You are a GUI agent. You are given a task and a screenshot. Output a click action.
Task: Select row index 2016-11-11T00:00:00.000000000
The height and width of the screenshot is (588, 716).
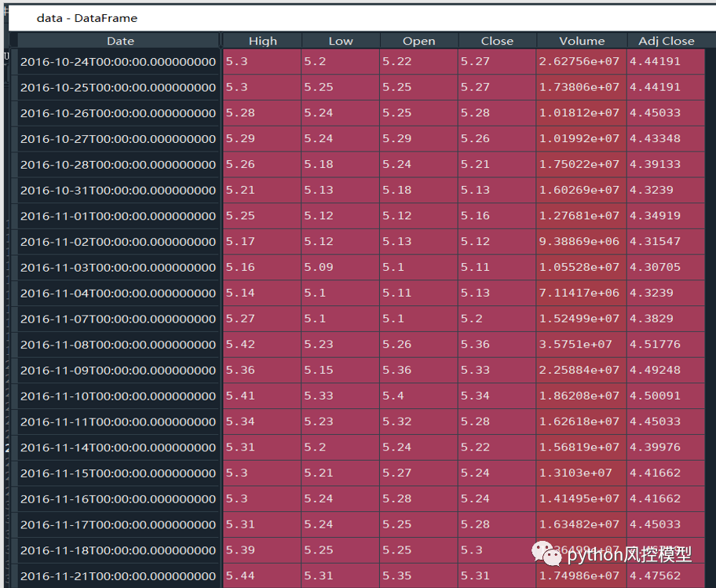(119, 422)
